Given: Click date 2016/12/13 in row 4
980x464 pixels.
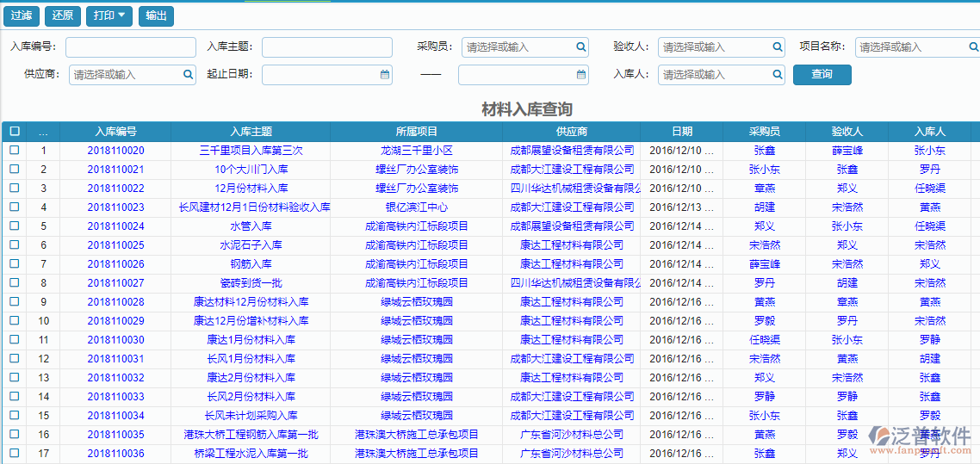Looking at the screenshot, I should [x=681, y=207].
